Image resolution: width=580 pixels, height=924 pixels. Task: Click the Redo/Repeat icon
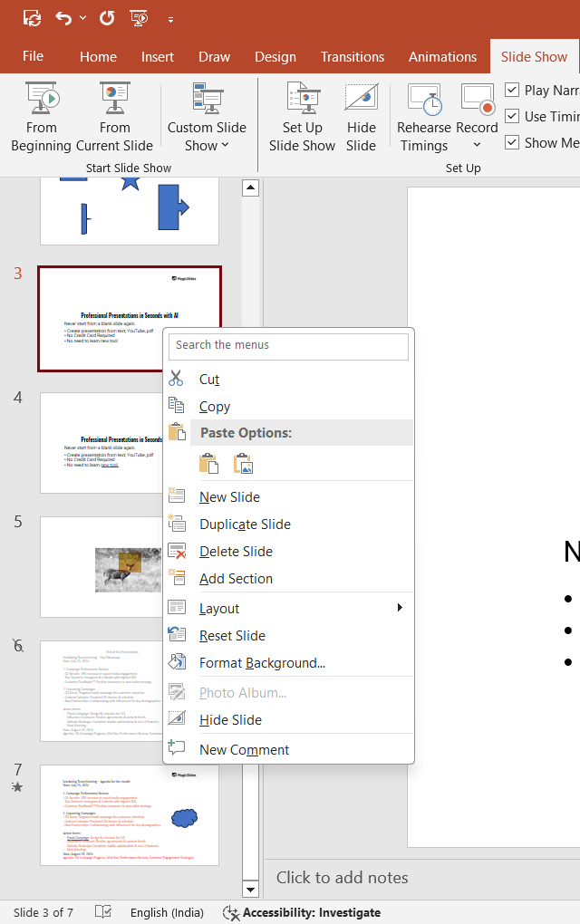(x=107, y=18)
